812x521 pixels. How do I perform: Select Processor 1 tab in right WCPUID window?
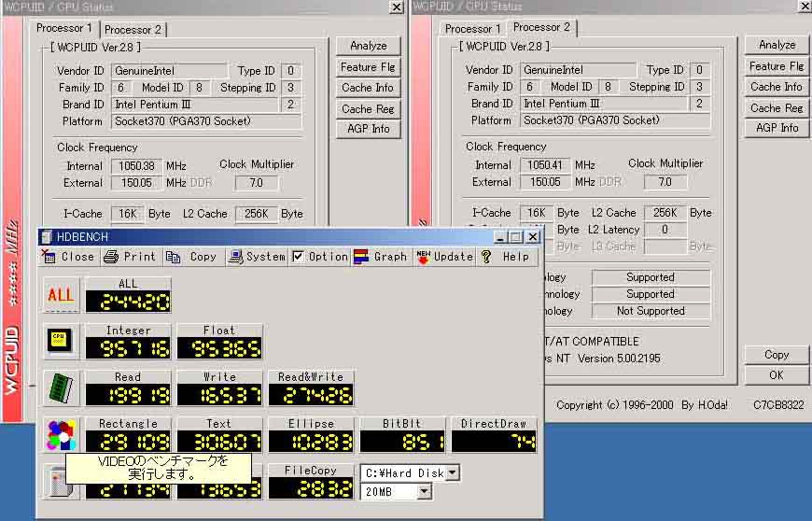pyautogui.click(x=473, y=29)
